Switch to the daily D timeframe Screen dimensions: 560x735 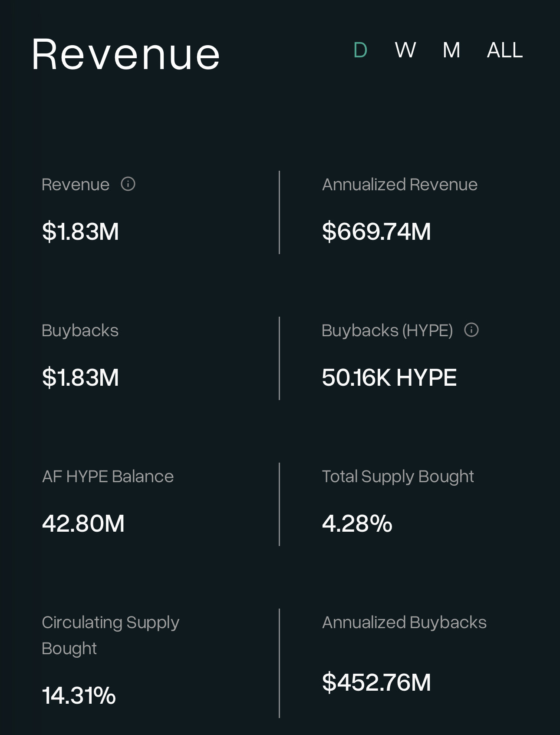pyautogui.click(x=360, y=50)
